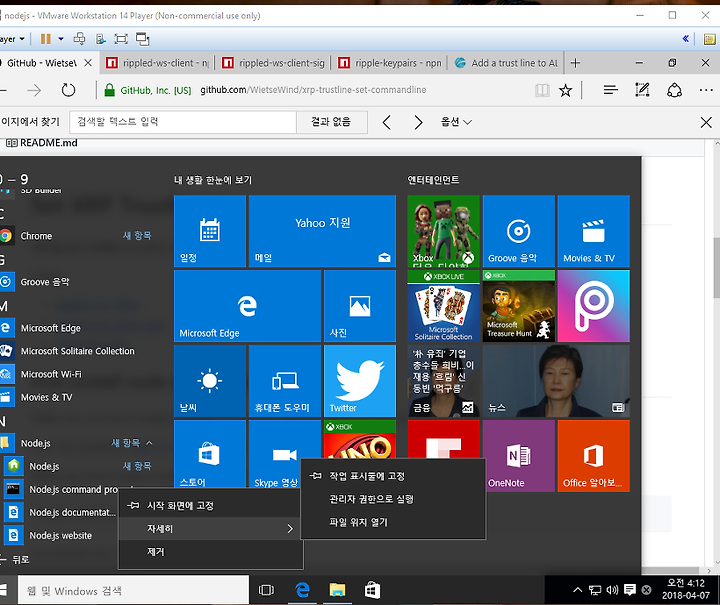
Task: Open the Office 알아보기 tile
Action: [593, 455]
